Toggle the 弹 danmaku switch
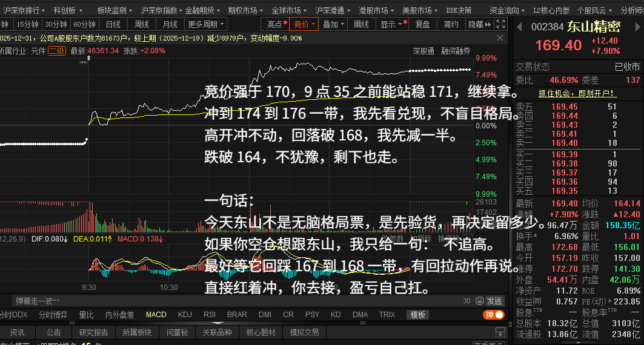The height and width of the screenshot is (345, 644). pos(494,315)
